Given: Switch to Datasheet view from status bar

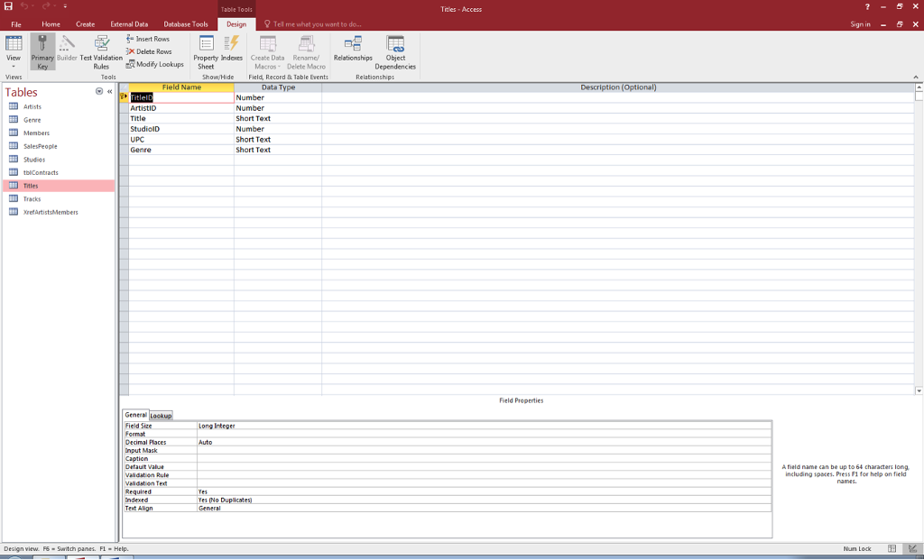Looking at the screenshot, I should [892, 548].
